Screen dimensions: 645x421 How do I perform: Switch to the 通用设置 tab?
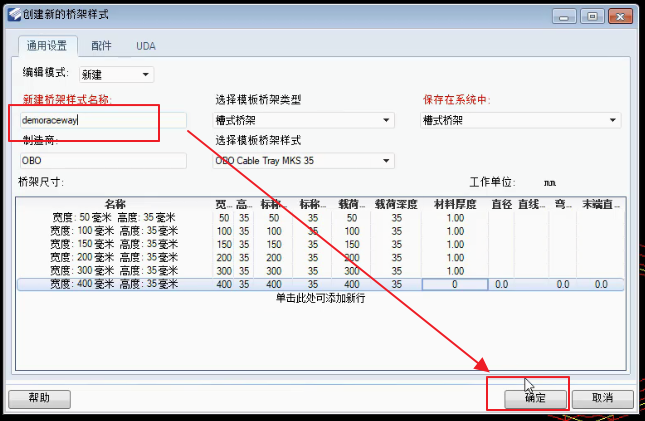tap(47, 46)
